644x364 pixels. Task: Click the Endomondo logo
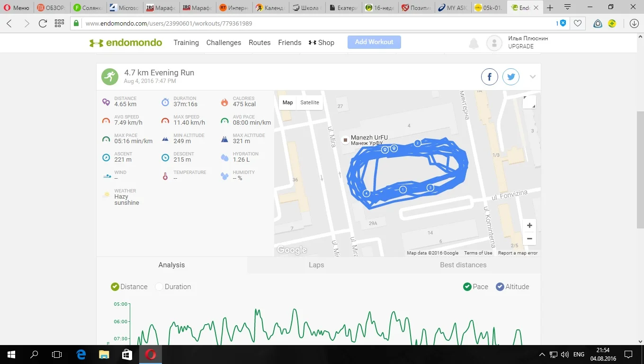click(126, 43)
